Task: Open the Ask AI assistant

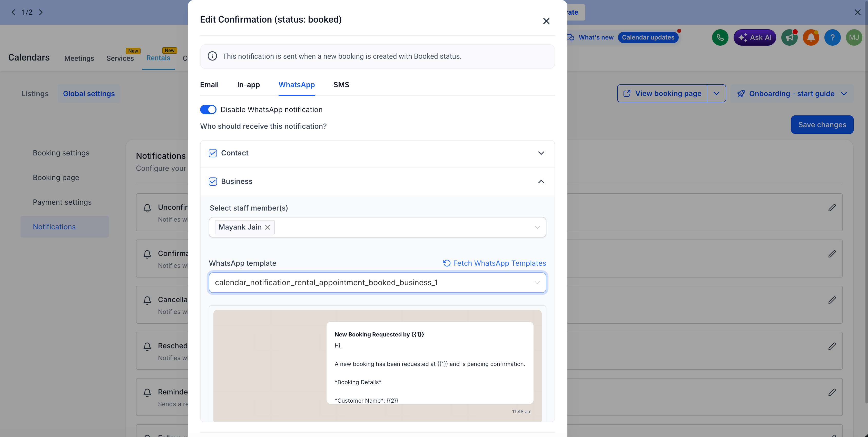Action: click(755, 37)
